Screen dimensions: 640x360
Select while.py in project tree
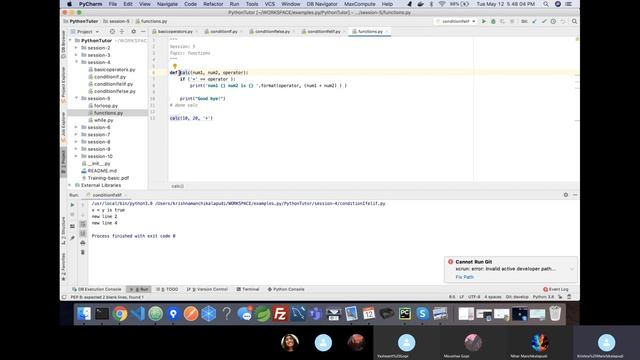point(103,120)
